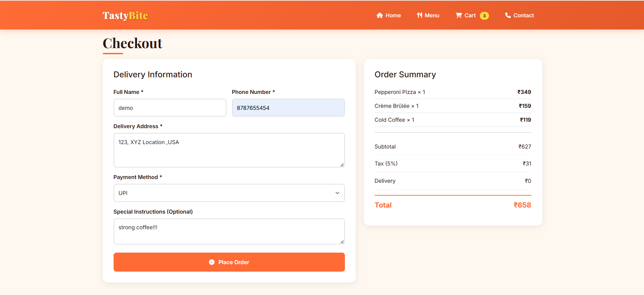
Task: Click the shopping cart icon
Action: pos(458,15)
